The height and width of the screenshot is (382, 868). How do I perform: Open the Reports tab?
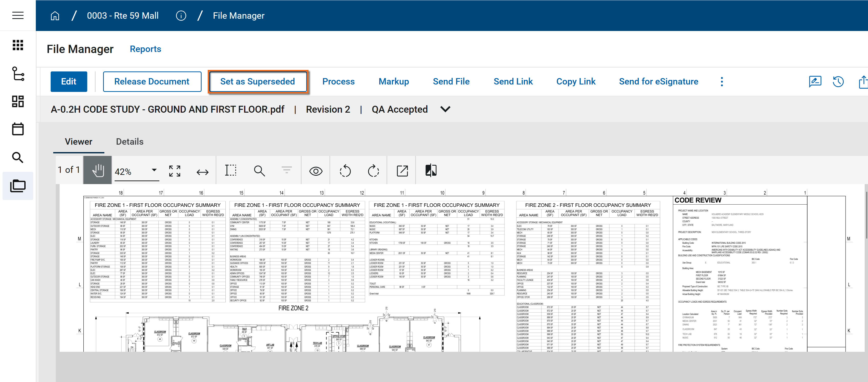(145, 49)
